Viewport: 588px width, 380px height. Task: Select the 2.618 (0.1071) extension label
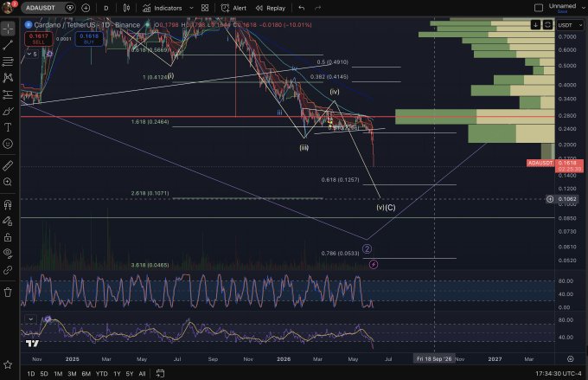[x=150, y=193]
